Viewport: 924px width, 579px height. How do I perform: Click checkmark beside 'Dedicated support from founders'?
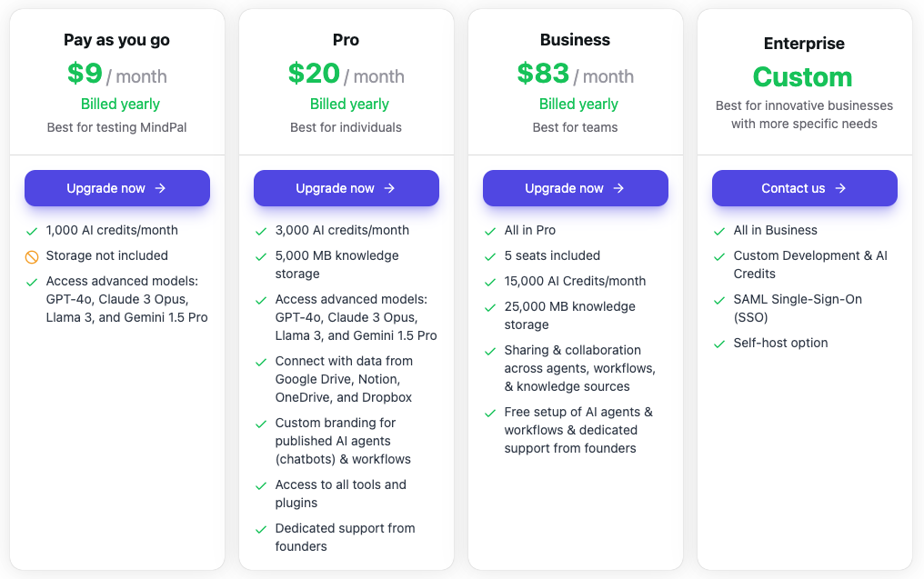[x=261, y=529]
